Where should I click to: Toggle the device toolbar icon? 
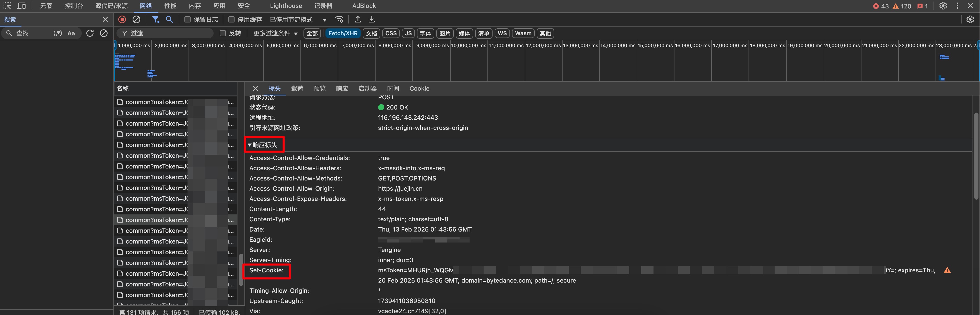click(x=22, y=6)
